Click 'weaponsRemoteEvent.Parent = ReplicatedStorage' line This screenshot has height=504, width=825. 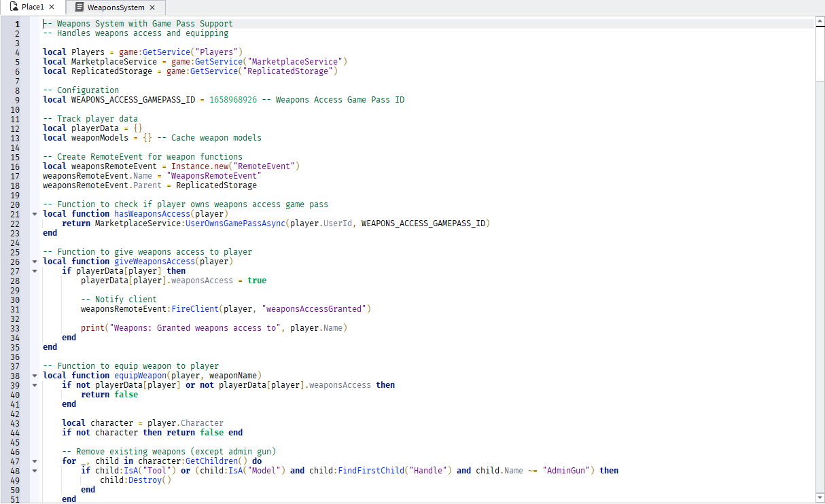tap(150, 185)
